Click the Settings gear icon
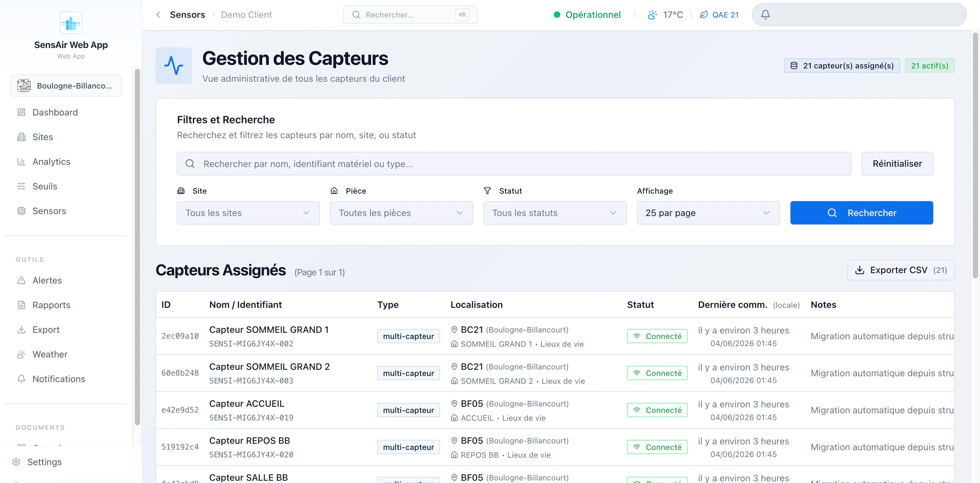Viewport: 980px width, 483px height. point(16,462)
